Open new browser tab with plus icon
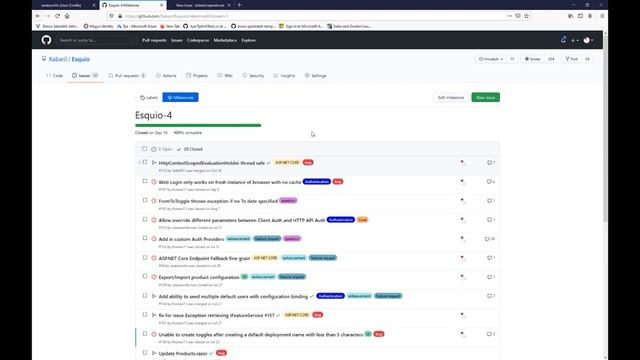The height and width of the screenshot is (360, 640). [239, 5]
